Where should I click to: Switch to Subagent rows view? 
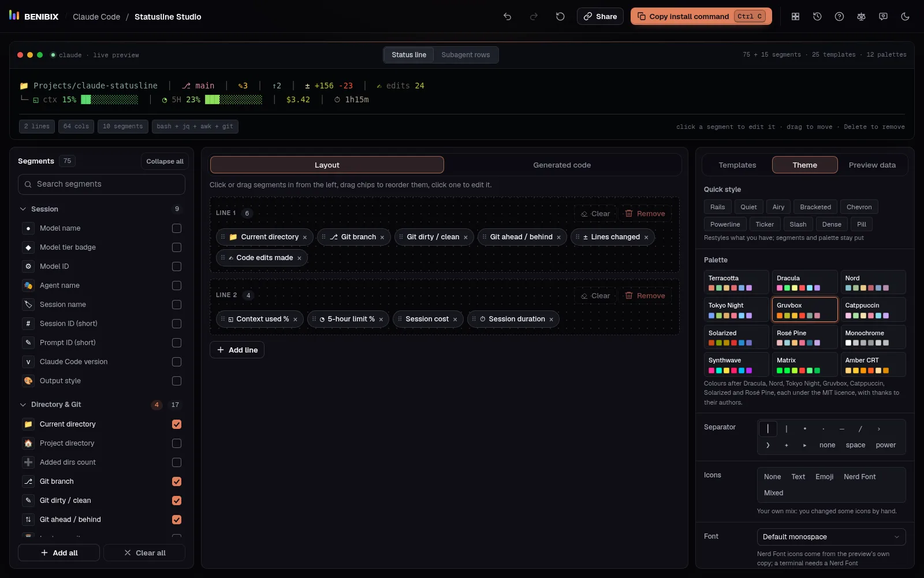pyautogui.click(x=465, y=55)
